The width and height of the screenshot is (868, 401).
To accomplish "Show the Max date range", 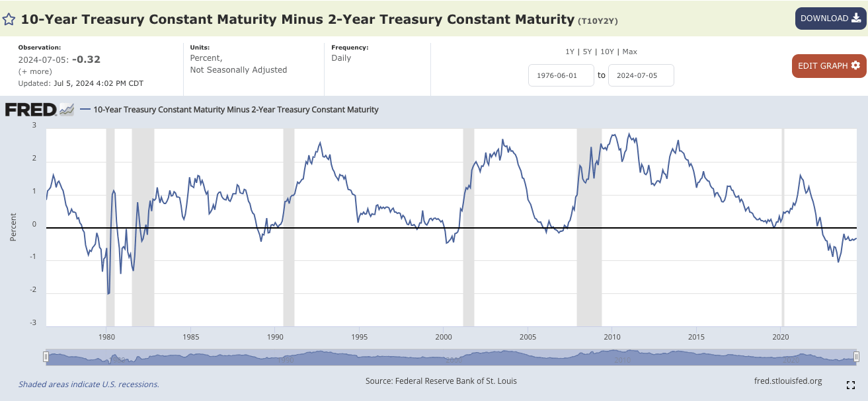I will pyautogui.click(x=629, y=52).
